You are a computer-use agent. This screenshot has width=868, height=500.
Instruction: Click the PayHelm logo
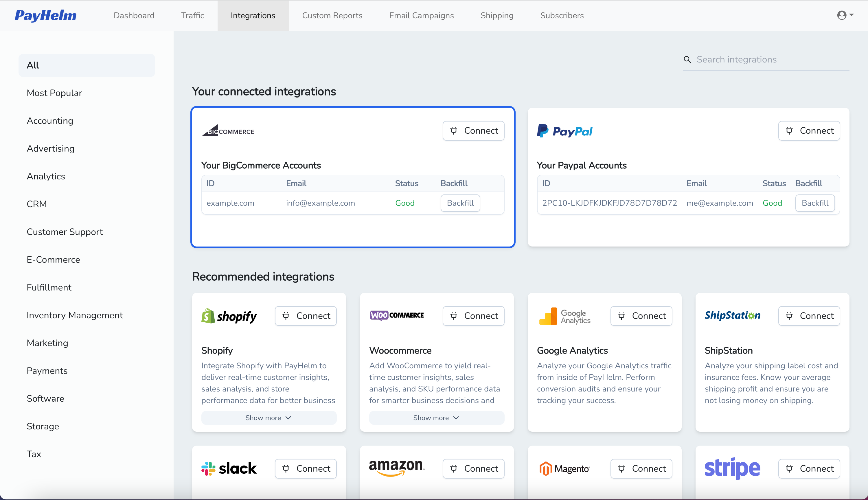click(x=46, y=15)
